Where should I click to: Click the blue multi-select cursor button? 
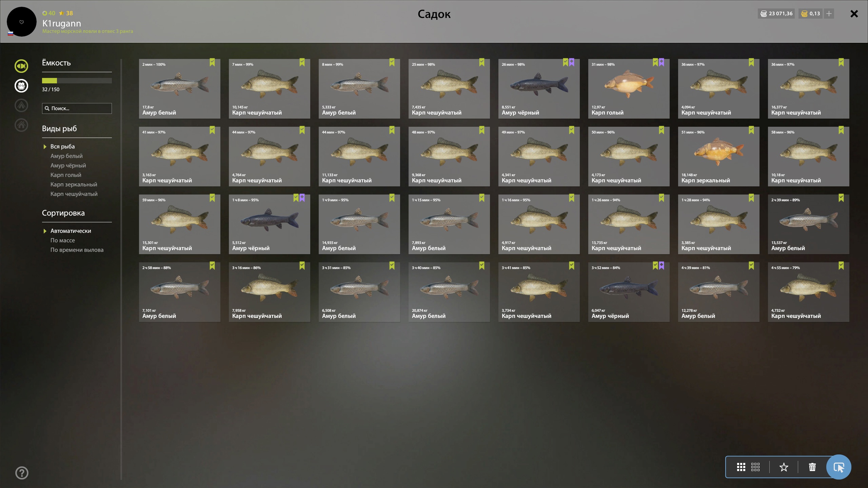839,467
